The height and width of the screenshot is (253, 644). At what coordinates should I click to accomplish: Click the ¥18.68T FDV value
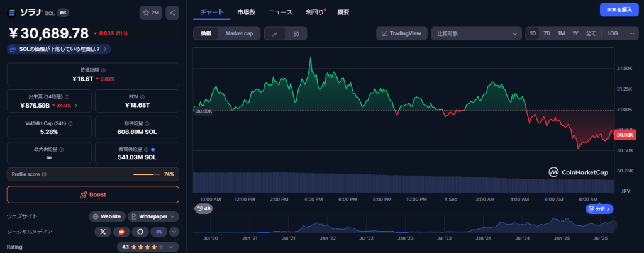click(x=137, y=106)
